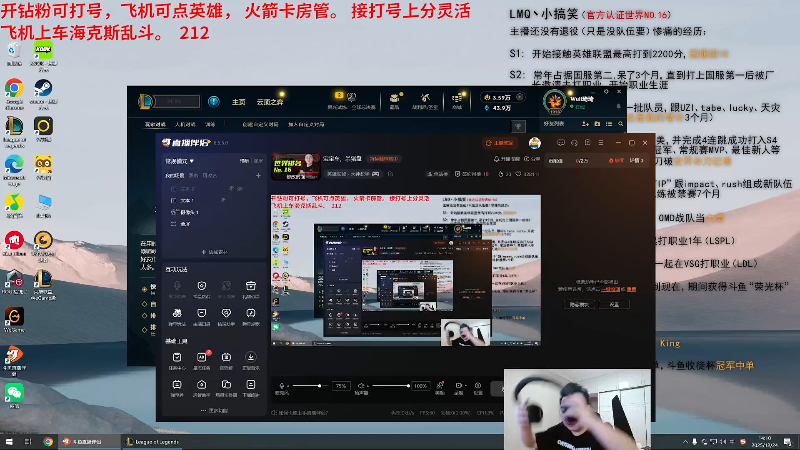The height and width of the screenshot is (450, 800).
Task: Select the 训练 sub-tab in League client
Action: pyautogui.click(x=210, y=124)
